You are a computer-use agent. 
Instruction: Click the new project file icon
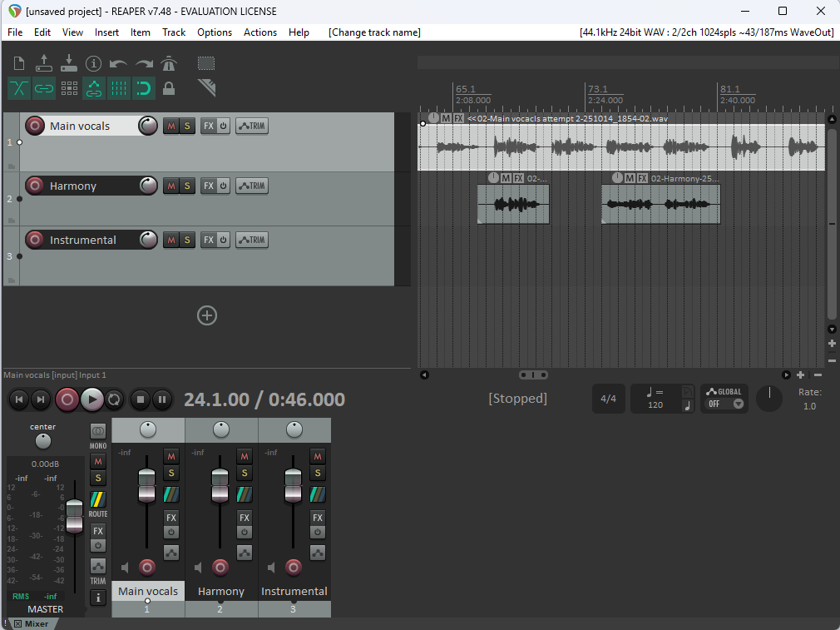pos(19,63)
